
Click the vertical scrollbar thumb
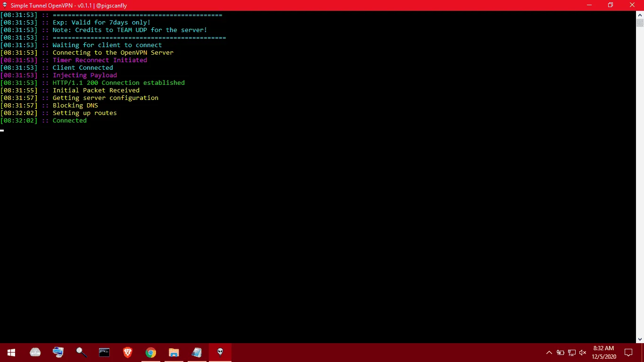click(640, 23)
